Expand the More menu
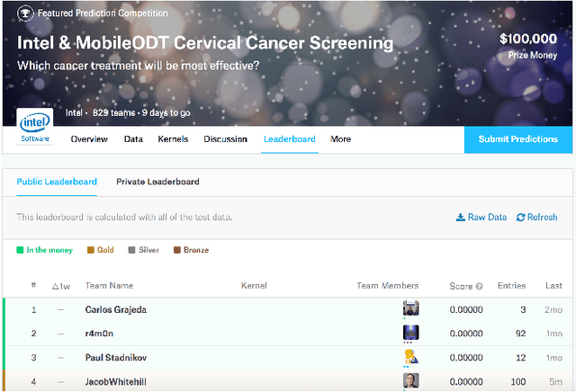Viewport: 576px width, 392px height. 340,139
